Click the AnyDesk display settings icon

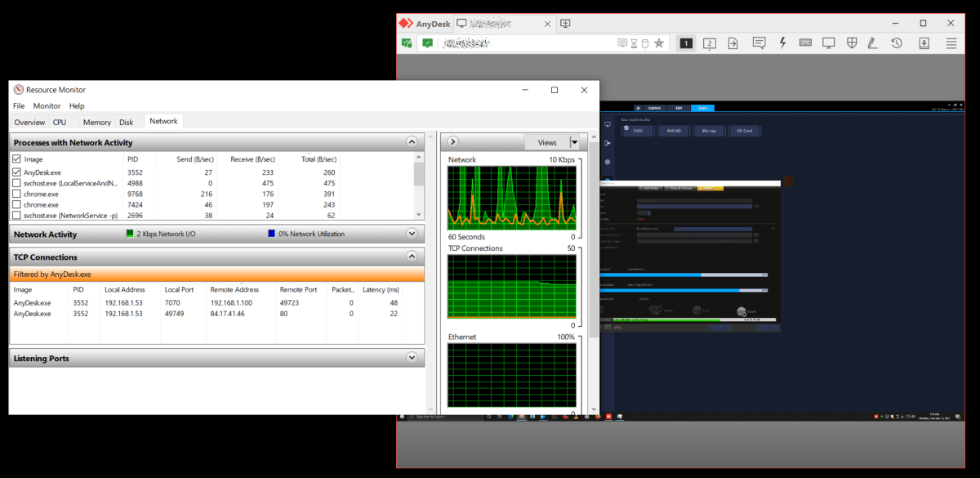coord(828,43)
